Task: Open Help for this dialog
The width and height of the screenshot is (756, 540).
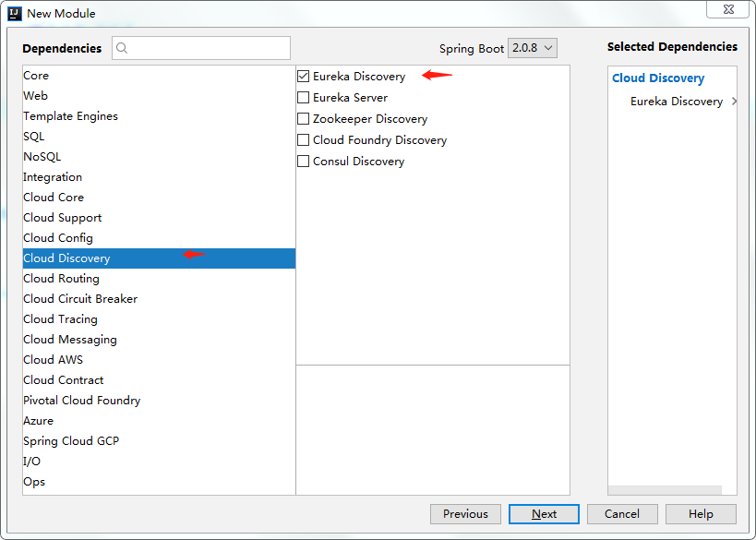Action: point(701,514)
